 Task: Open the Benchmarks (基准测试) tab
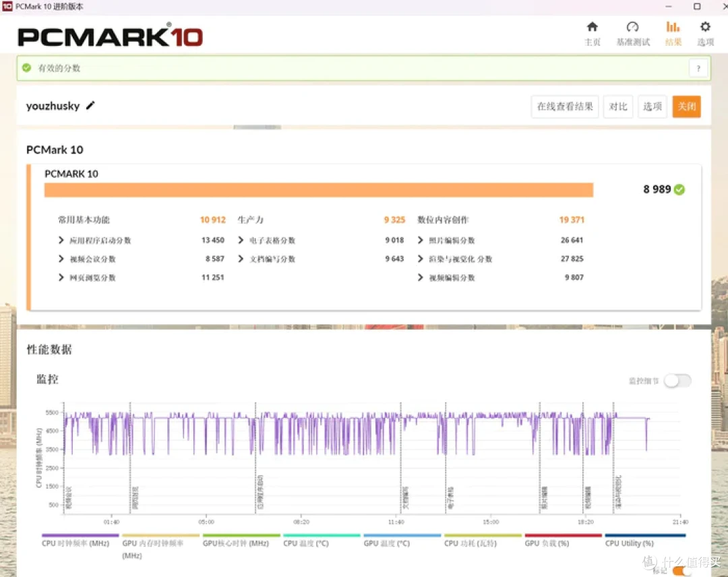coord(633,34)
